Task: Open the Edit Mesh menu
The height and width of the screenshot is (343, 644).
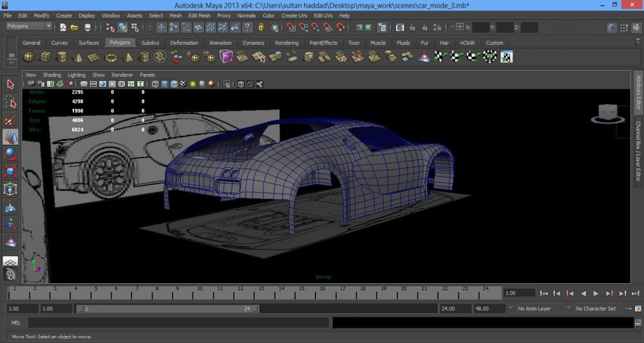Action: (199, 15)
